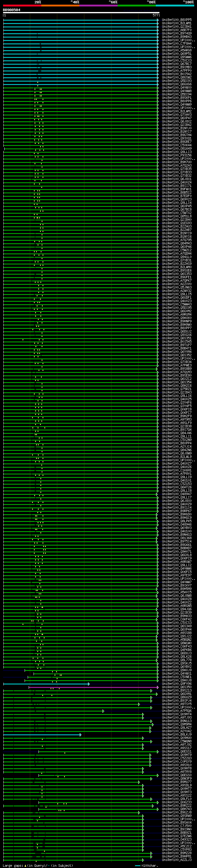Open hit UniRef100_B2LWM1
Viewport: 197px width, 868px height.
177,23
